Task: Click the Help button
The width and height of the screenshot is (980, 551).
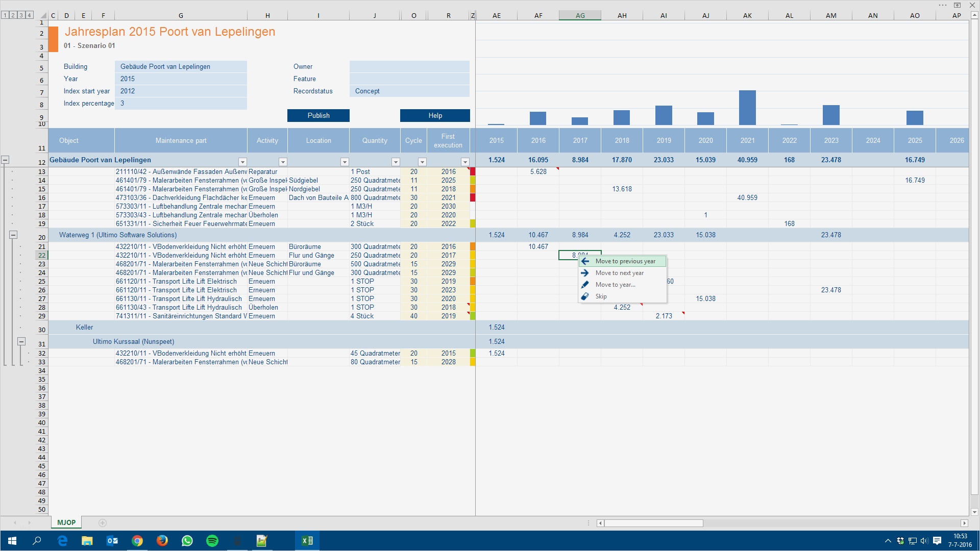Action: pos(435,116)
